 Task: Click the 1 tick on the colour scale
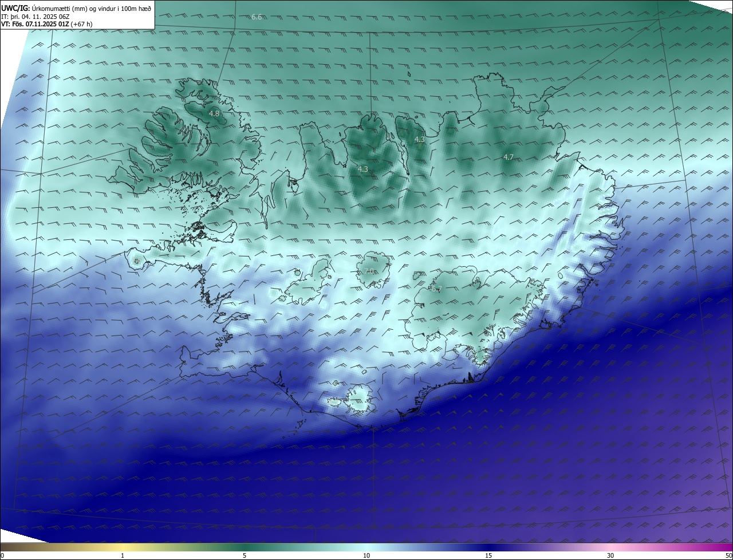123,555
